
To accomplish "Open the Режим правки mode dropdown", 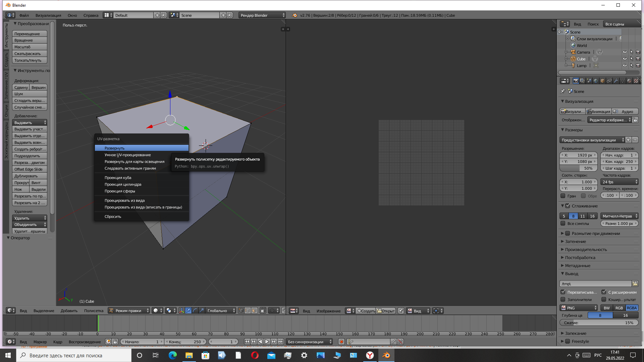I will click(x=129, y=311).
